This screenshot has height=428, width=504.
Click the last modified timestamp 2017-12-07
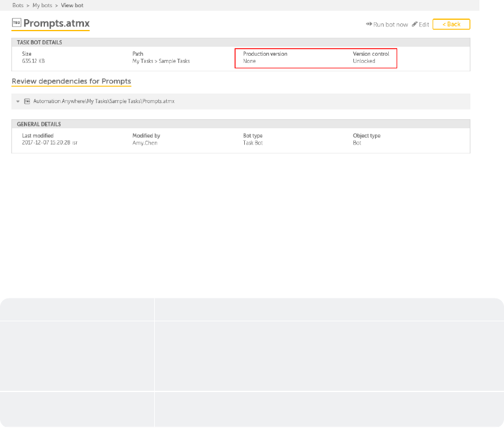[x=46, y=143]
